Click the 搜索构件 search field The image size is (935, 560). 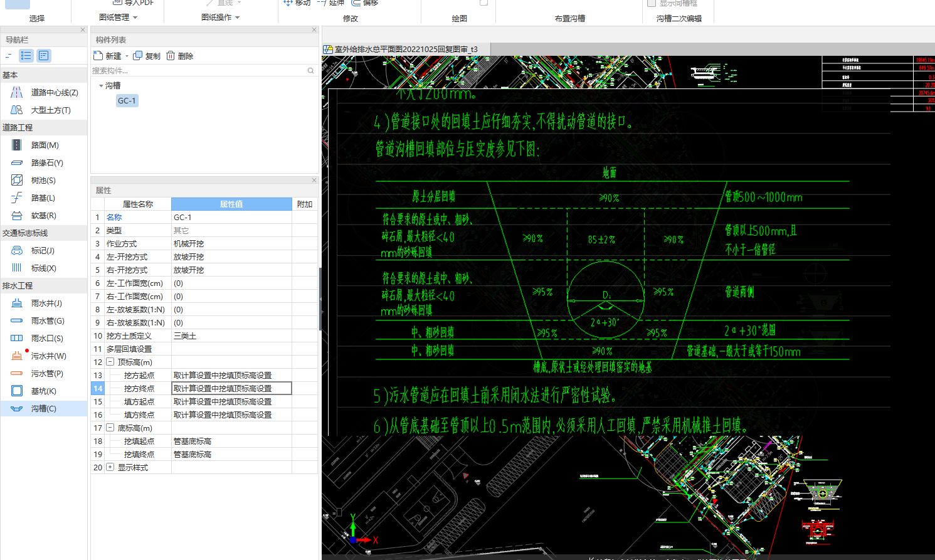pyautogui.click(x=199, y=71)
